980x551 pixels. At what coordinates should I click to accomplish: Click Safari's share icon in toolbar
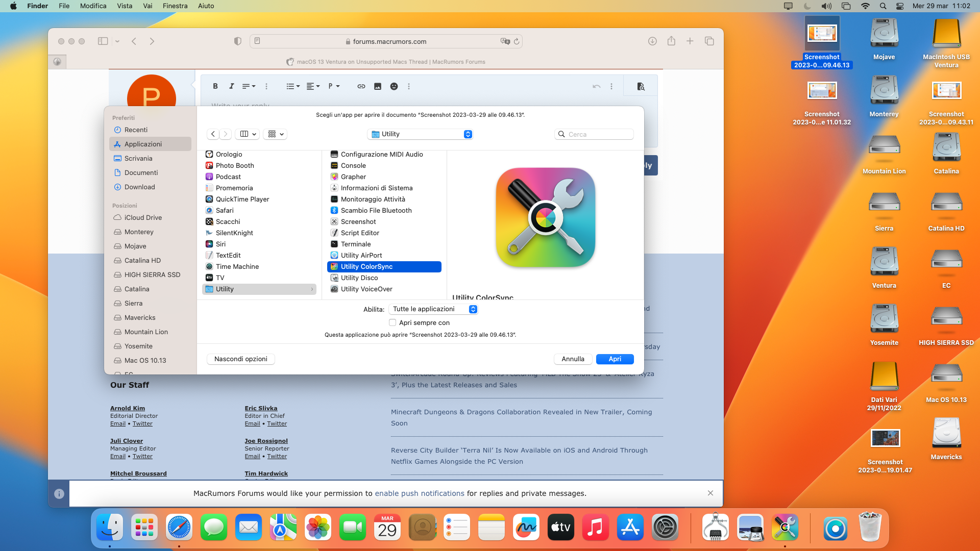(671, 41)
